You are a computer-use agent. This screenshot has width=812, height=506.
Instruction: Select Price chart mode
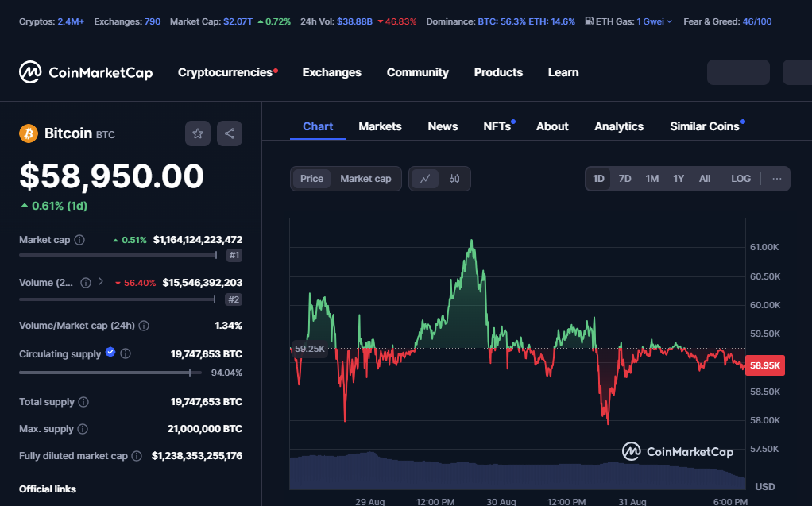point(311,179)
